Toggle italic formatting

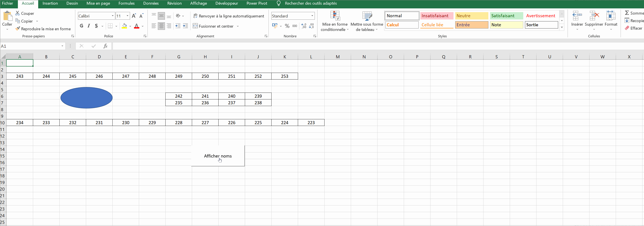(x=89, y=26)
